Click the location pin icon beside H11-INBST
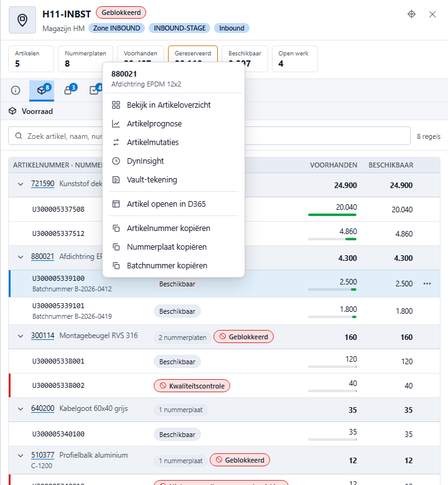The width and height of the screenshot is (448, 485). (22, 20)
